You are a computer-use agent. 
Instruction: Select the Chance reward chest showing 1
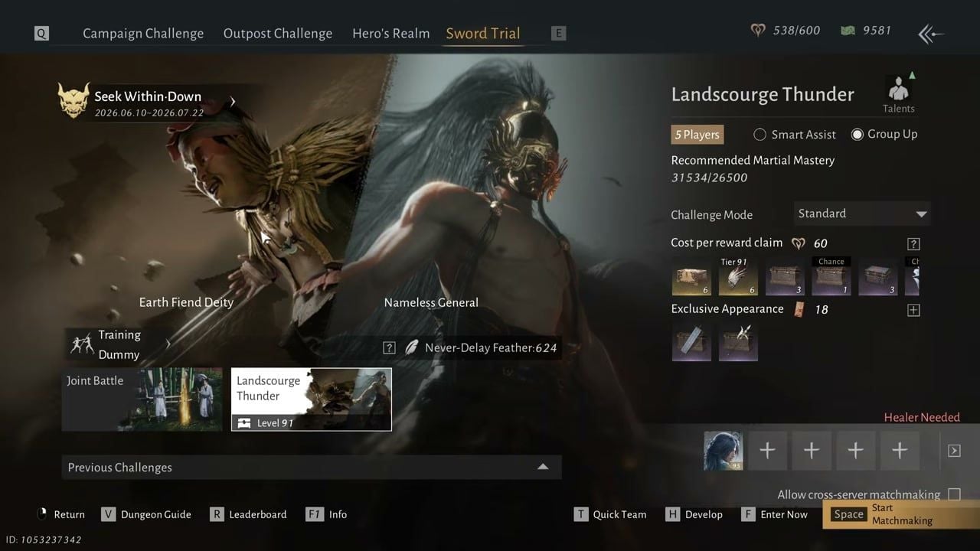831,276
